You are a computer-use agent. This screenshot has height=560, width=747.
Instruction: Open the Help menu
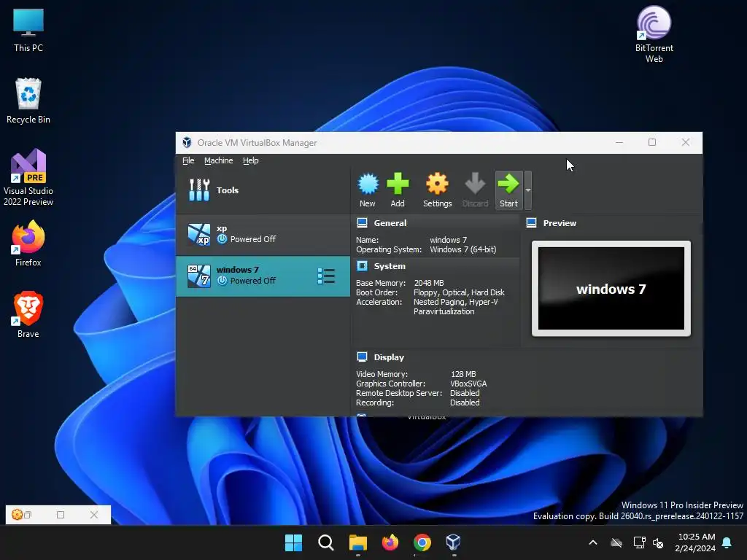pos(251,160)
